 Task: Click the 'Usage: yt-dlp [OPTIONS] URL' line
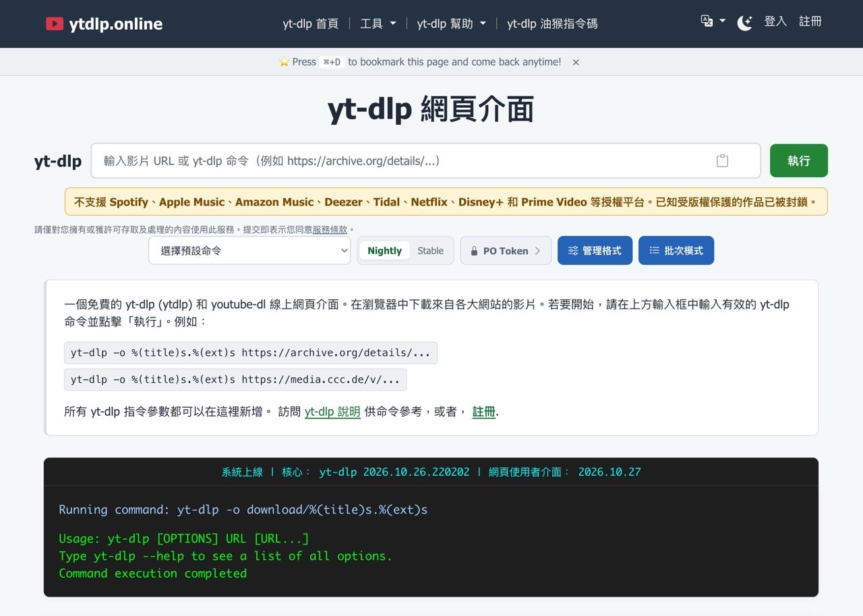(184, 538)
